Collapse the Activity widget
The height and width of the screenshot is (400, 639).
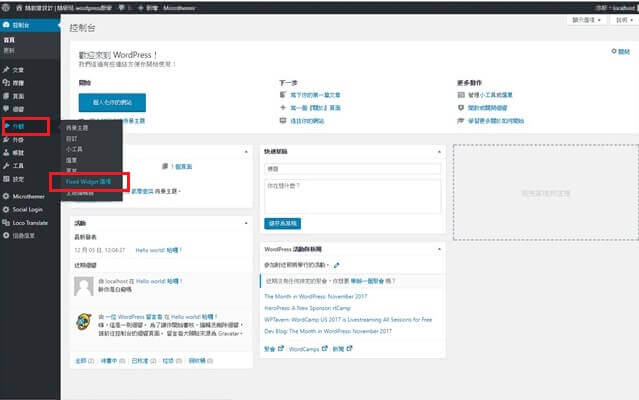[x=246, y=223]
